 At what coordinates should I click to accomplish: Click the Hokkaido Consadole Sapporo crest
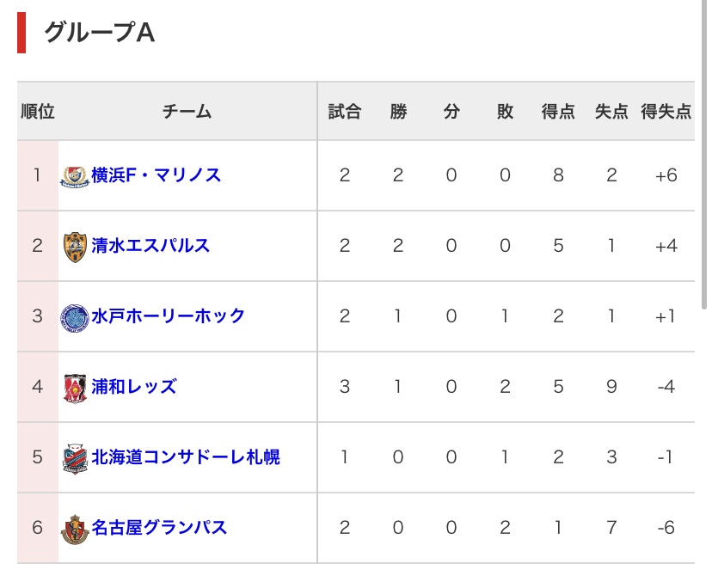[75, 458]
